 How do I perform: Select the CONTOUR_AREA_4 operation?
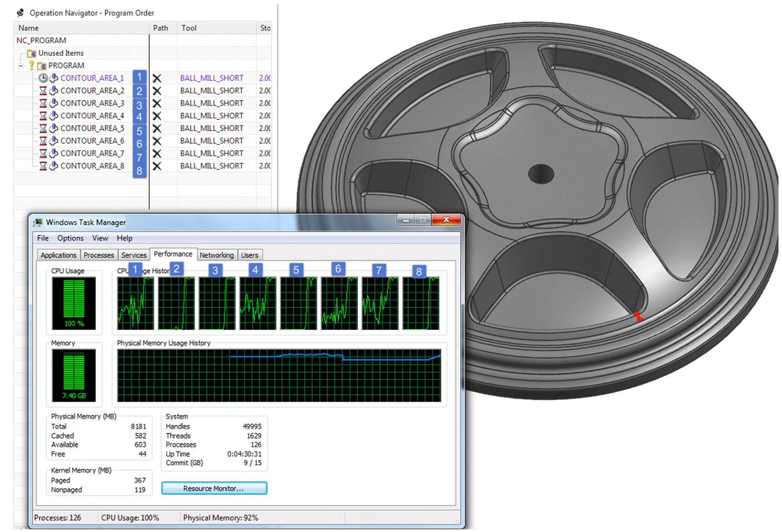[x=92, y=116]
